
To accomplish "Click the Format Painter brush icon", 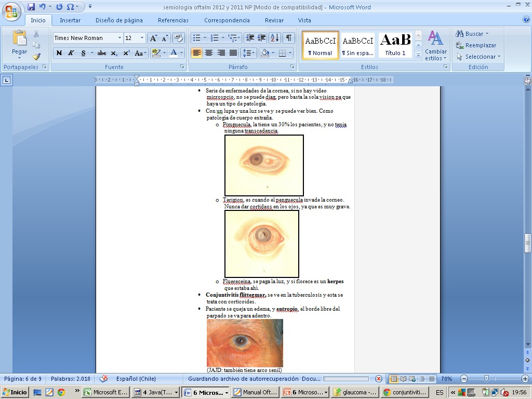I will 36,57.
